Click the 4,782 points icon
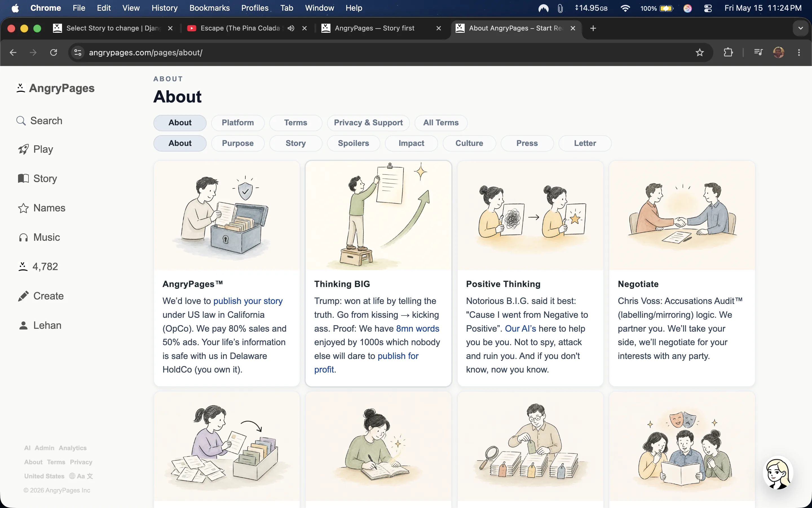Screen dimensions: 812x508 23,267
